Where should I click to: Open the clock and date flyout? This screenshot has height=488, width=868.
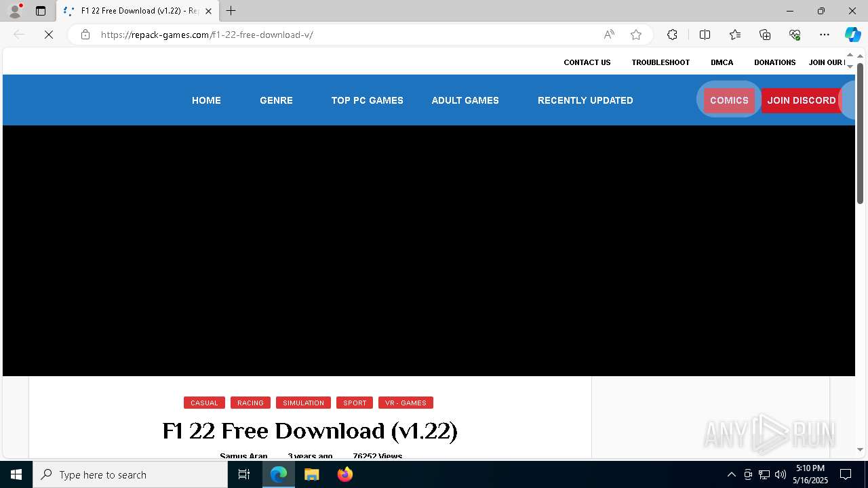810,474
